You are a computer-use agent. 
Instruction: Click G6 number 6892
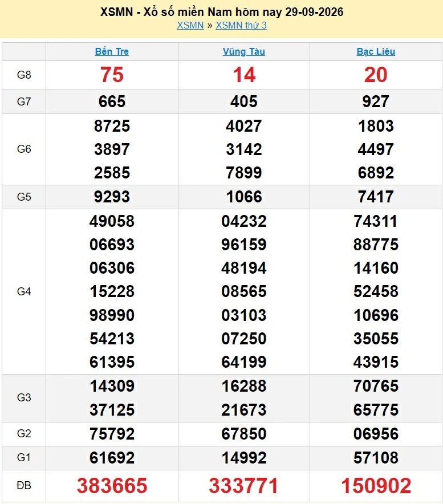(x=376, y=173)
